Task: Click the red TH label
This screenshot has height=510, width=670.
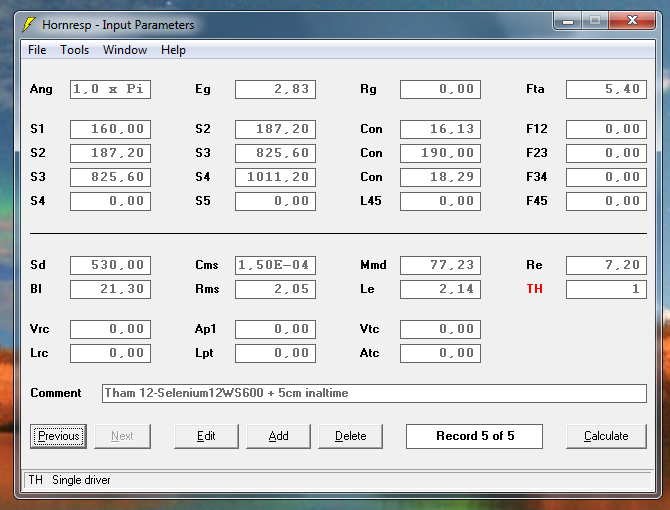Action: (x=535, y=289)
